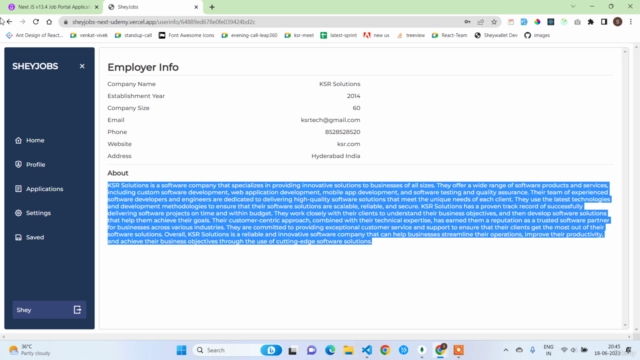Open the browser home page

[49, 22]
